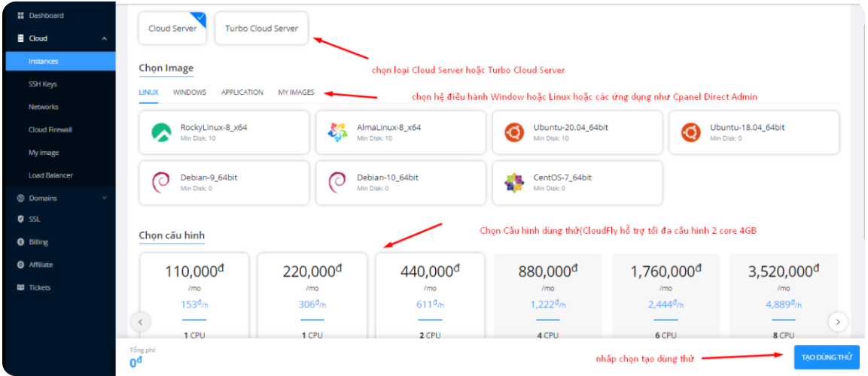Click the 1,222đ/h hourly price
The width and height of the screenshot is (868, 376).
pyautogui.click(x=548, y=305)
